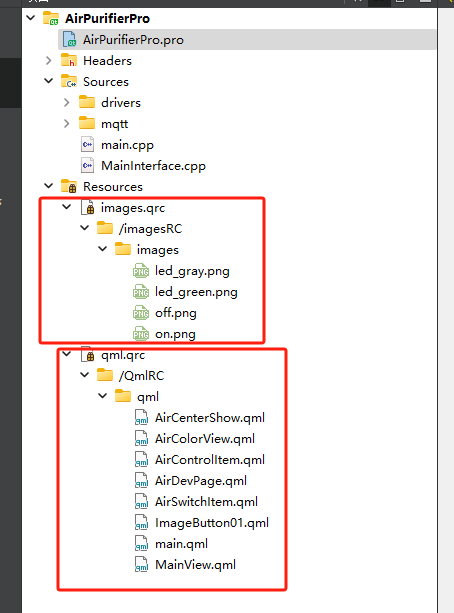The height and width of the screenshot is (613, 454).
Task: Expand the drivers folder
Action: click(66, 102)
